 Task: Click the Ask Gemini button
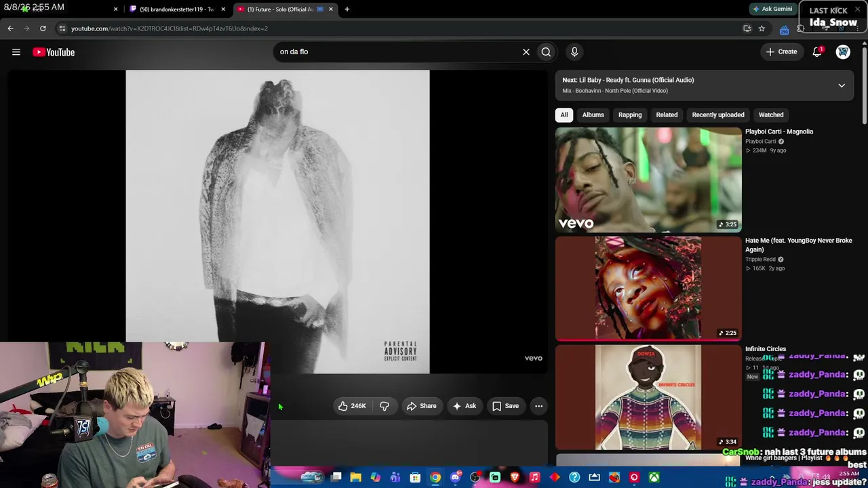772,9
